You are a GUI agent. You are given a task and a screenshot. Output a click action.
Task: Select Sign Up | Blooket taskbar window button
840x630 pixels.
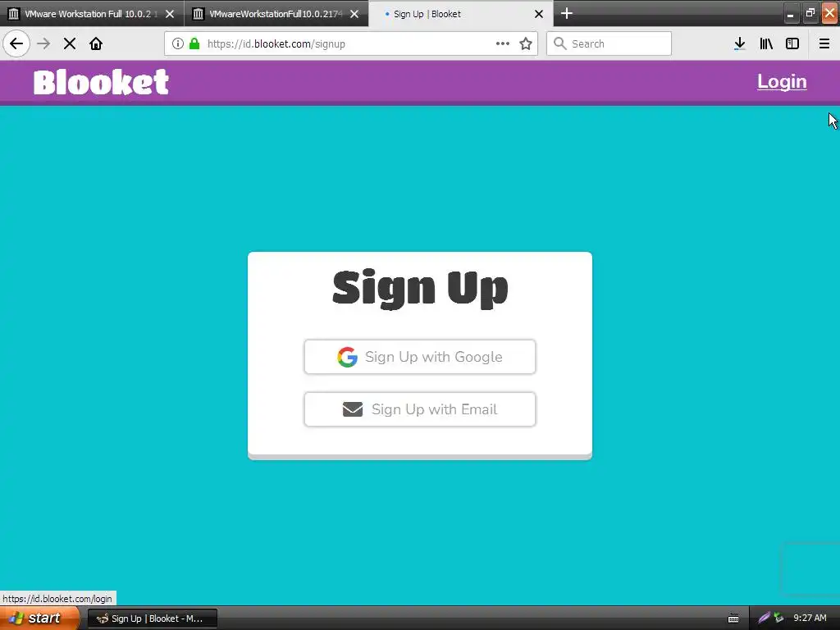click(x=153, y=619)
